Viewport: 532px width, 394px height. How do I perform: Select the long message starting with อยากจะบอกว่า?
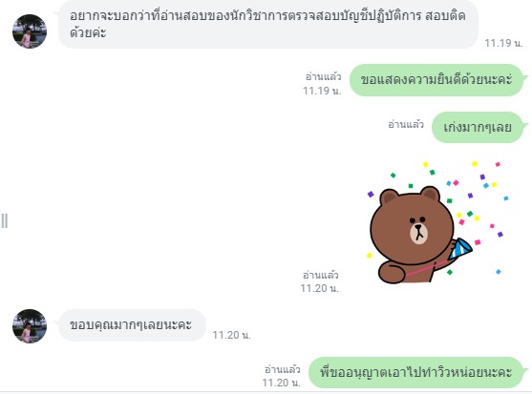(x=268, y=24)
